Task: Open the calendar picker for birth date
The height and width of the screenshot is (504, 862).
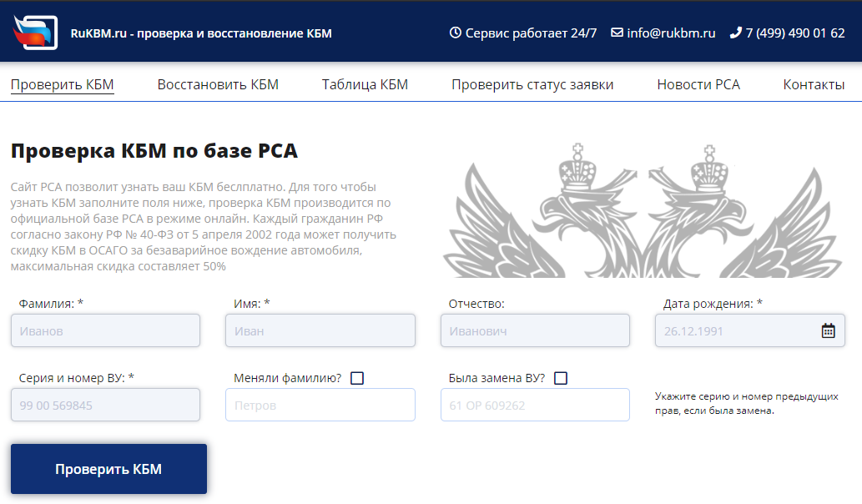Action: tap(828, 330)
